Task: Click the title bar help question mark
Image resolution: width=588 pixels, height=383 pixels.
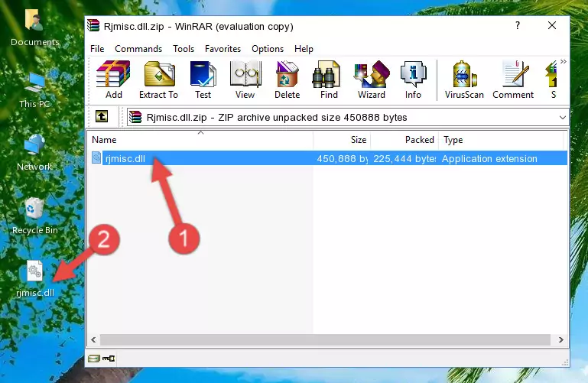Action: [518, 25]
